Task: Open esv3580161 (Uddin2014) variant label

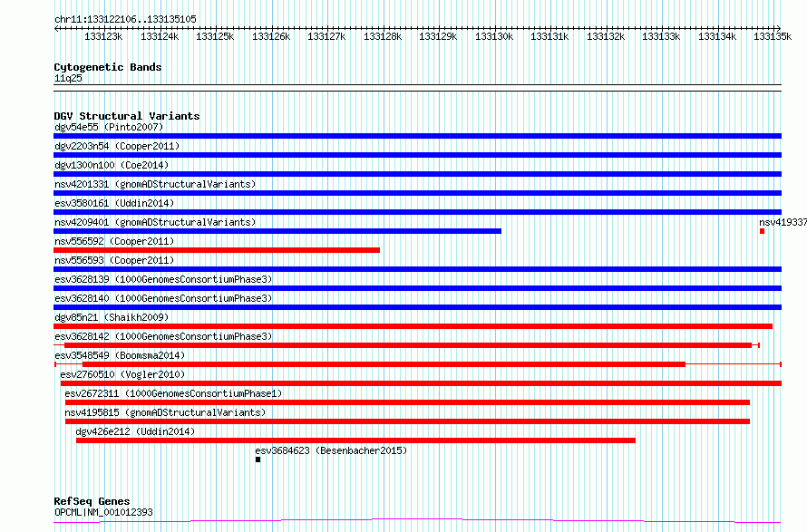Action: (114, 203)
